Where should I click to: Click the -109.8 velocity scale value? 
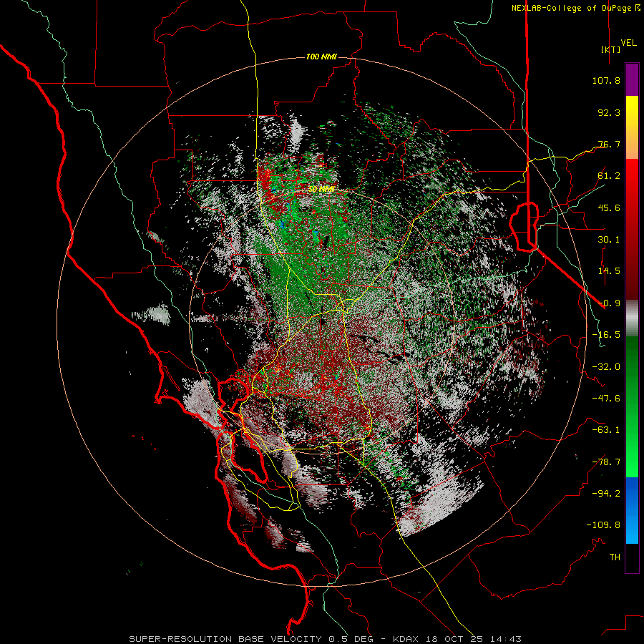(603, 525)
